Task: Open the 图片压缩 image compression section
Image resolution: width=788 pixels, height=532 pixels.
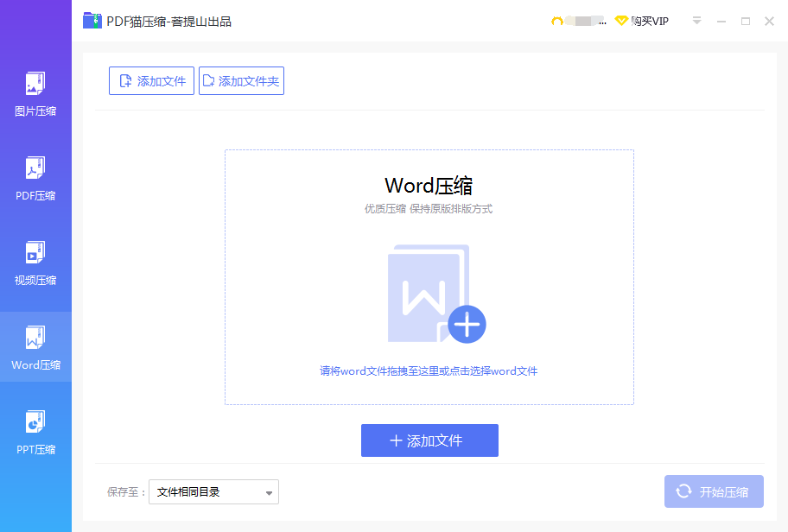Action: (x=35, y=94)
